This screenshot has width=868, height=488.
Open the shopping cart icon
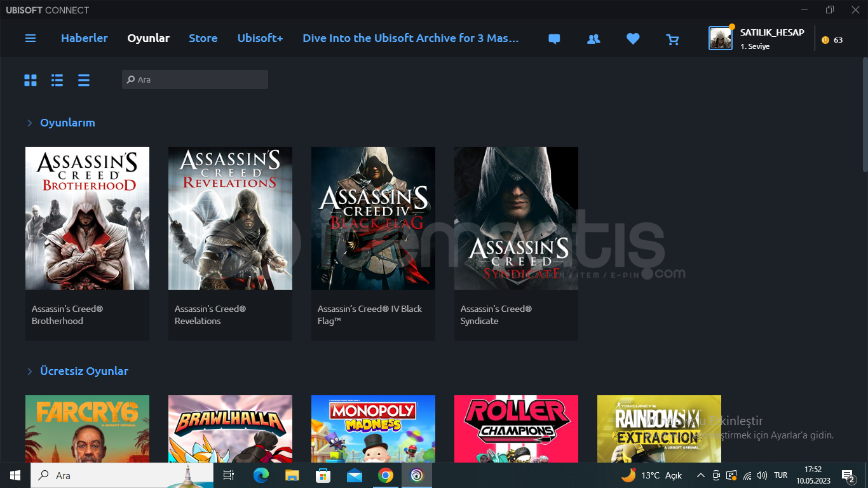click(672, 39)
